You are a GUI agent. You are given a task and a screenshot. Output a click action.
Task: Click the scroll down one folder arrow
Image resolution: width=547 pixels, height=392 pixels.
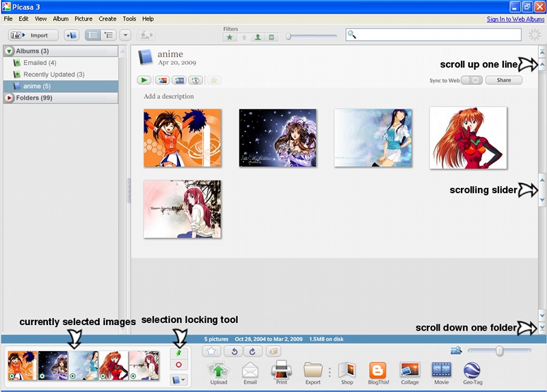[542, 328]
